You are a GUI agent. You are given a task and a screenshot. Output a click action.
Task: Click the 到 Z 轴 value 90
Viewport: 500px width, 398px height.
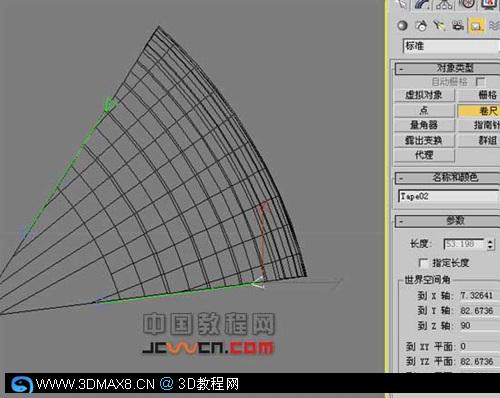(465, 326)
